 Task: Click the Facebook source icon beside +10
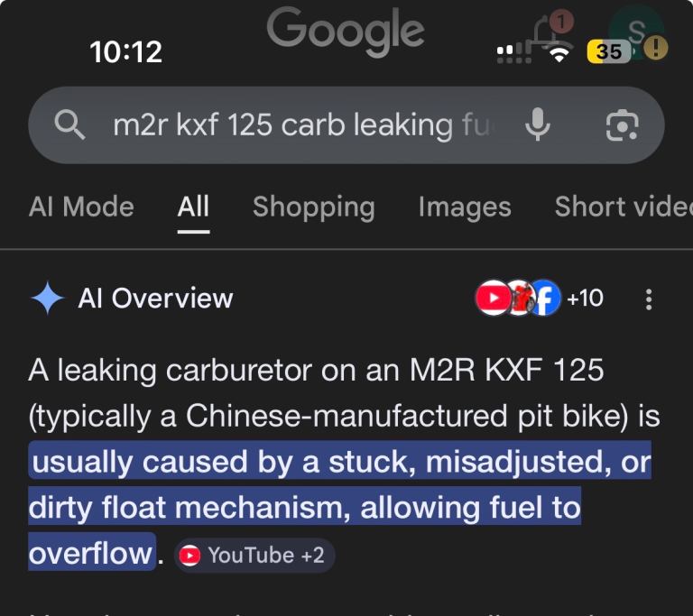point(544,299)
